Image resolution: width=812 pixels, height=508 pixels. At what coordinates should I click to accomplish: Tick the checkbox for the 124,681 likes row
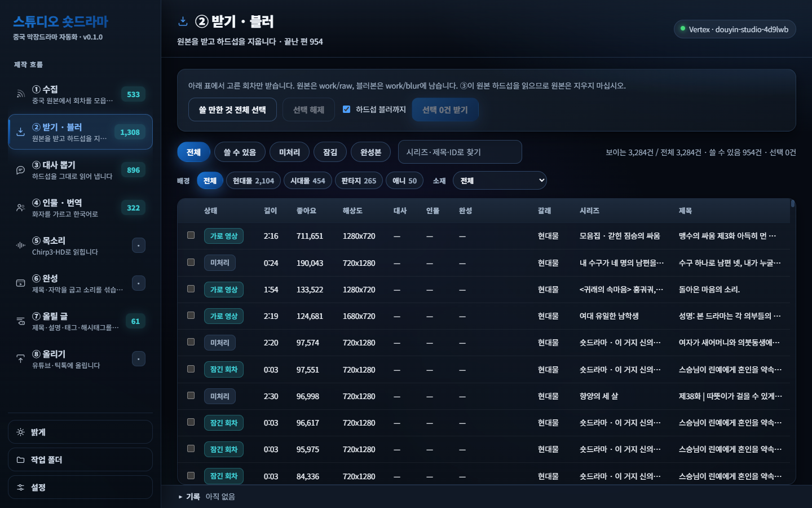click(191, 316)
